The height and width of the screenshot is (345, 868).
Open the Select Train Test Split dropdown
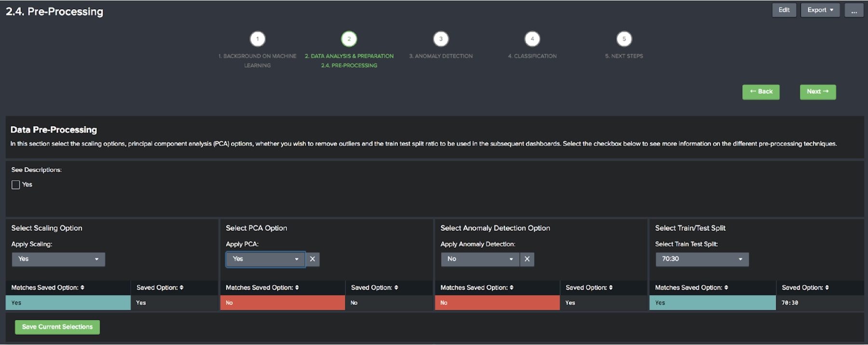tap(702, 259)
